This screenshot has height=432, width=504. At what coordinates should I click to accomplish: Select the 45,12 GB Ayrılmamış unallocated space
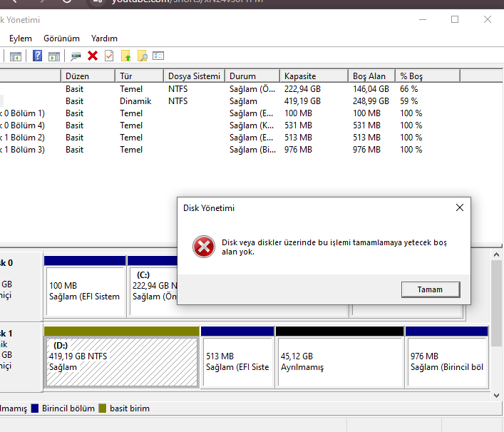click(x=340, y=358)
